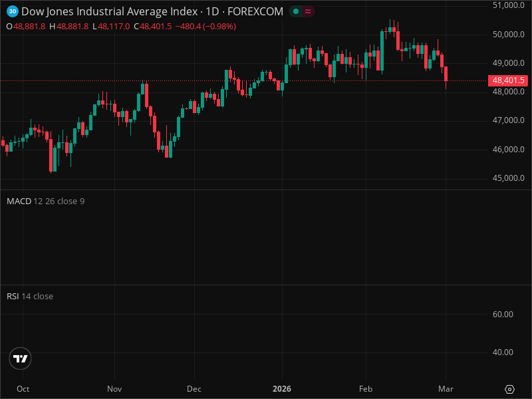Click the RSI 40.00 axis label
Screen dimensions: 532x399
(x=503, y=352)
